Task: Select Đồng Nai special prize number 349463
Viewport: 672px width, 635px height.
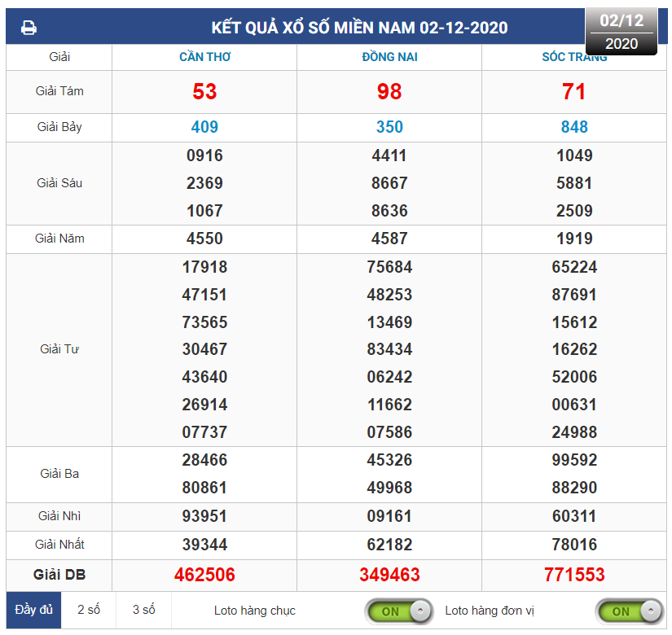Action: click(389, 575)
